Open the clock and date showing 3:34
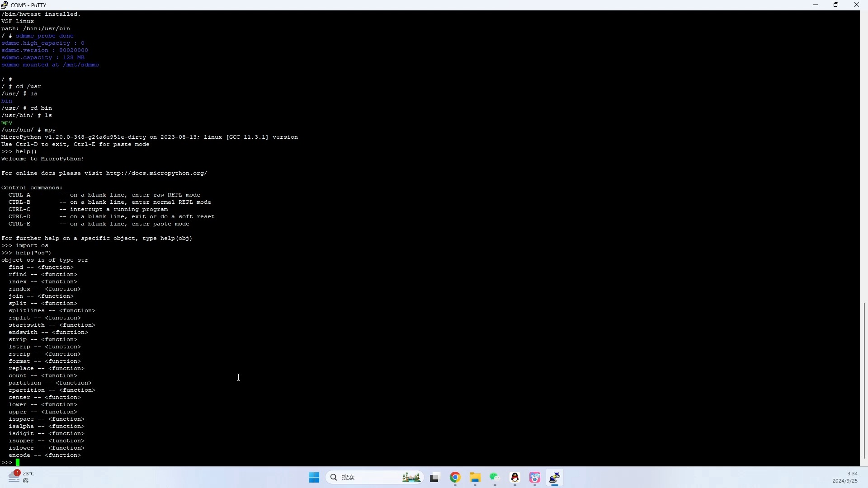The height and width of the screenshot is (488, 868). [x=845, y=477]
